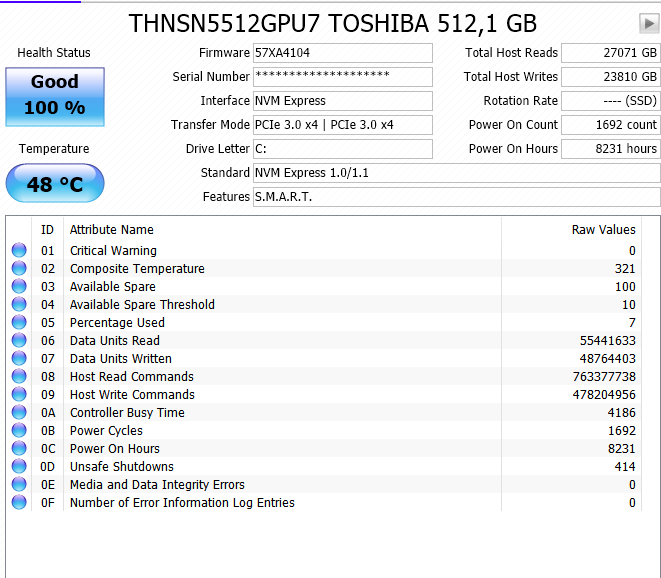Click the status orb for Host Write Commands
The width and height of the screenshot is (661, 578).
click(x=19, y=394)
